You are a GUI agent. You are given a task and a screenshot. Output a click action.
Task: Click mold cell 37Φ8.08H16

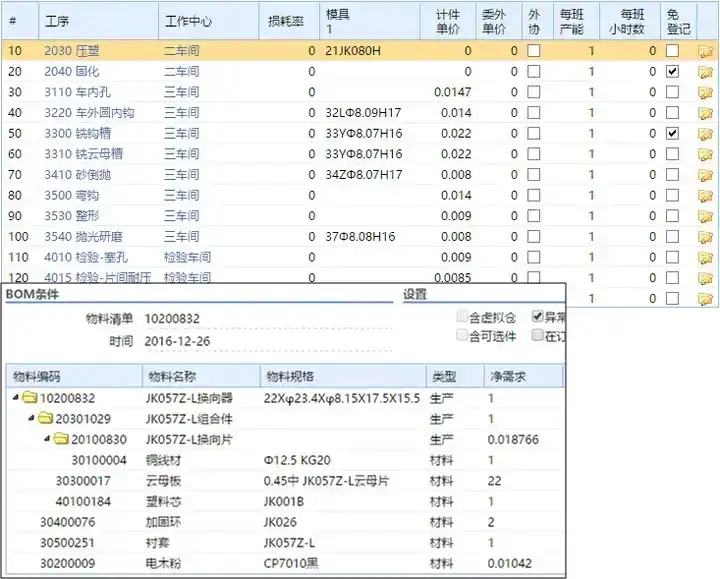click(360, 237)
